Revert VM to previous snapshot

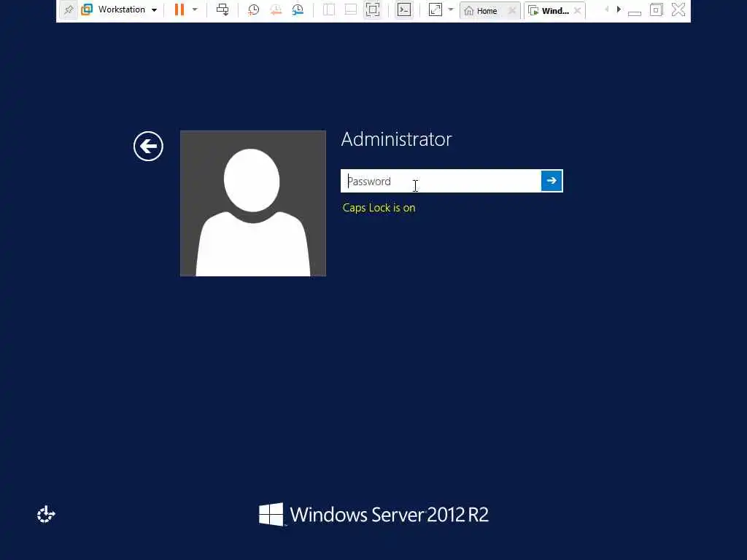[x=276, y=9]
